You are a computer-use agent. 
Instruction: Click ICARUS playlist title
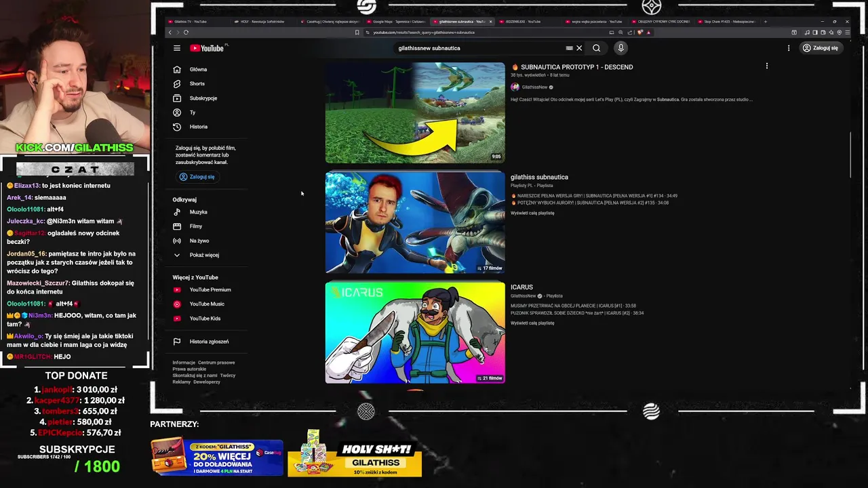point(521,287)
